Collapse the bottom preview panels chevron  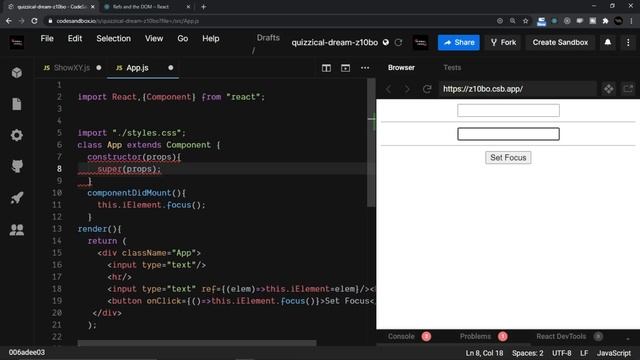[x=628, y=338]
